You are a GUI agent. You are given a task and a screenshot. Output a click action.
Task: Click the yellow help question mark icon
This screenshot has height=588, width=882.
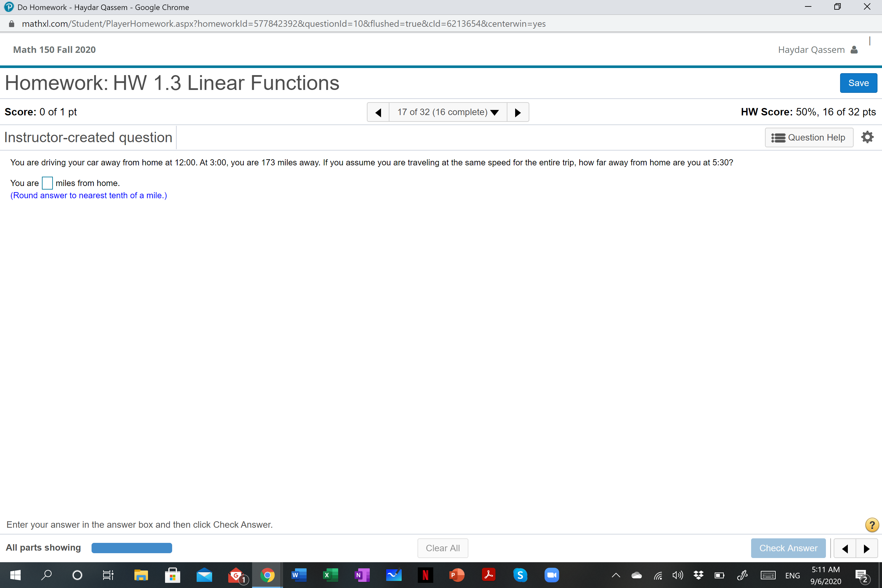(x=871, y=524)
